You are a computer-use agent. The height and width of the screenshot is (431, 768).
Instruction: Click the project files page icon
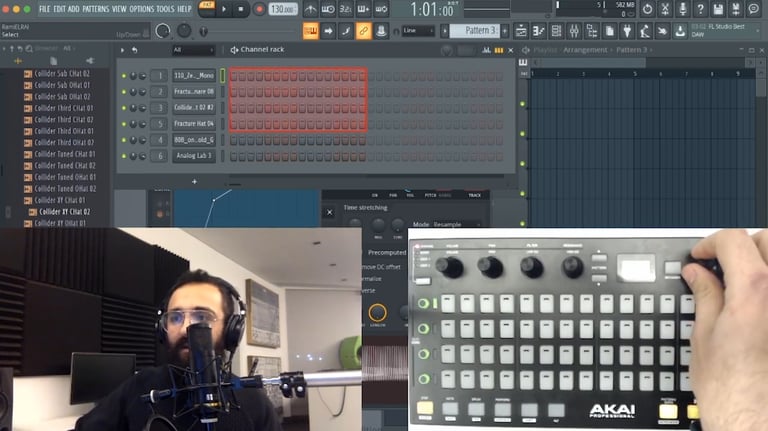pyautogui.click(x=609, y=31)
